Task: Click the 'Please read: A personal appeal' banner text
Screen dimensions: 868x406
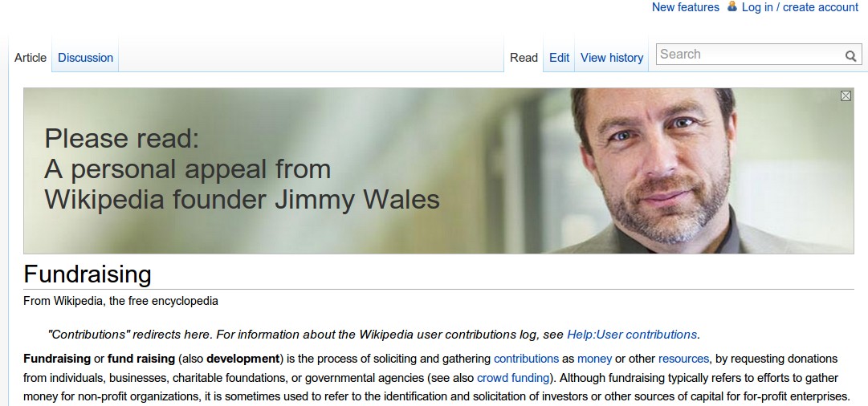Action: [242, 168]
